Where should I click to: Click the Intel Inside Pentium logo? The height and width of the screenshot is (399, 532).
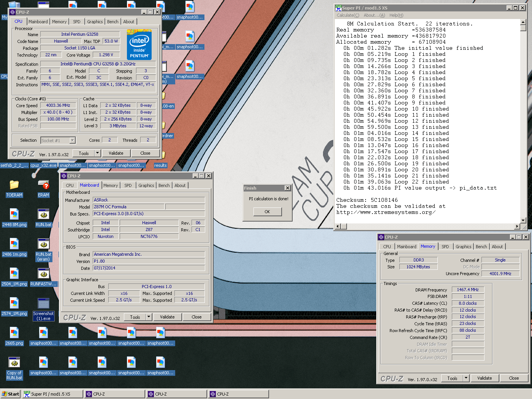pos(139,45)
